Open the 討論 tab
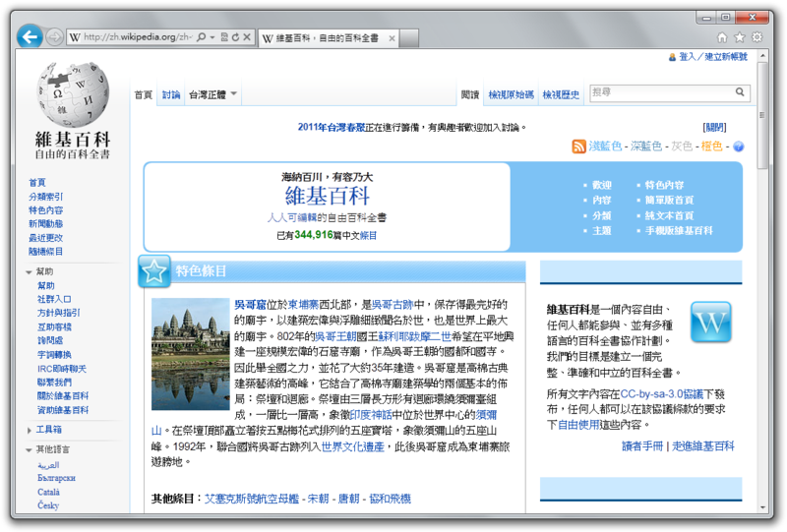 pos(171,94)
